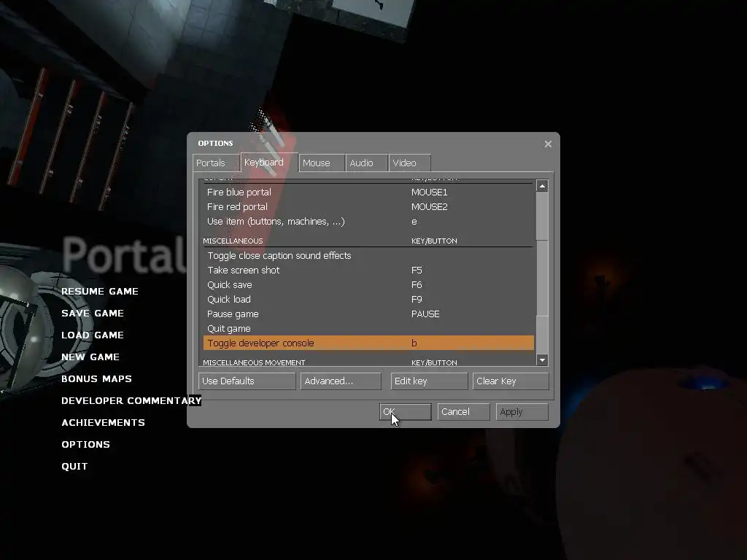Click the Apply button
Viewport: 747px width, 560px height.
pyautogui.click(x=522, y=412)
